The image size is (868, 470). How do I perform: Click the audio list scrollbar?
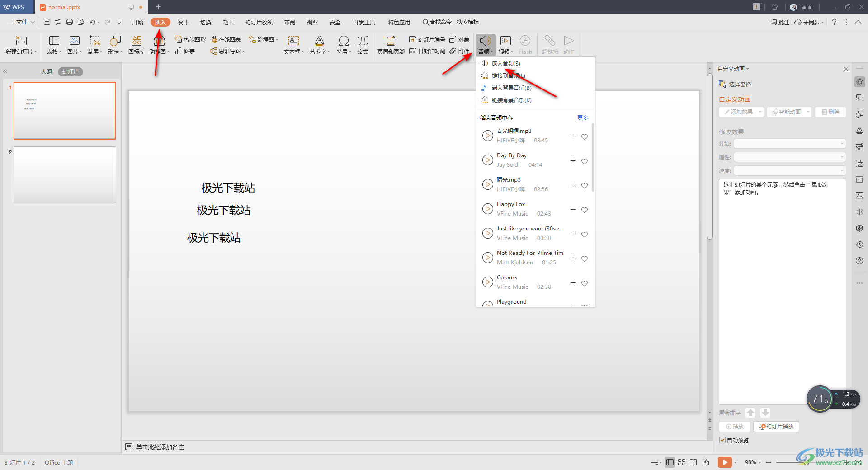593,157
